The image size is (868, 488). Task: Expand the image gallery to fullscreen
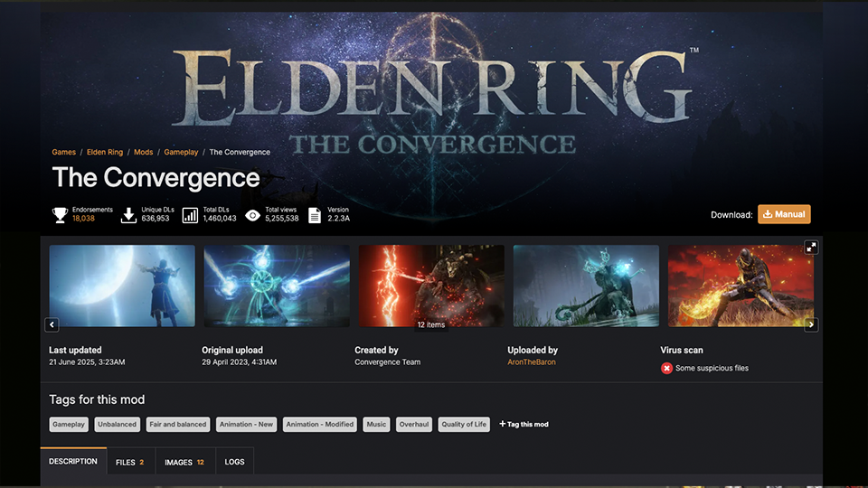(811, 248)
